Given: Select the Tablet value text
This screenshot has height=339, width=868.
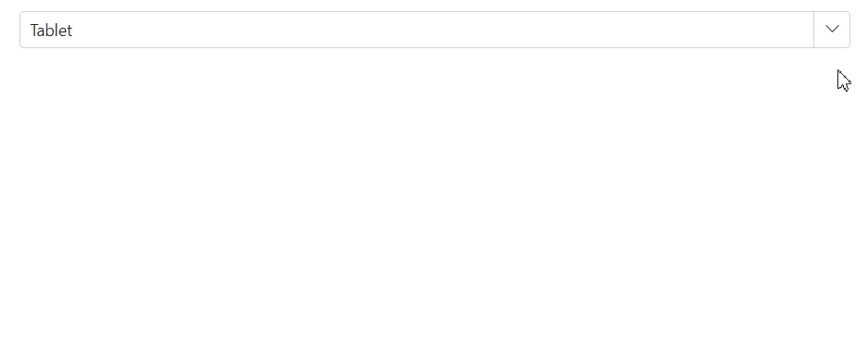Looking at the screenshot, I should (x=51, y=31).
